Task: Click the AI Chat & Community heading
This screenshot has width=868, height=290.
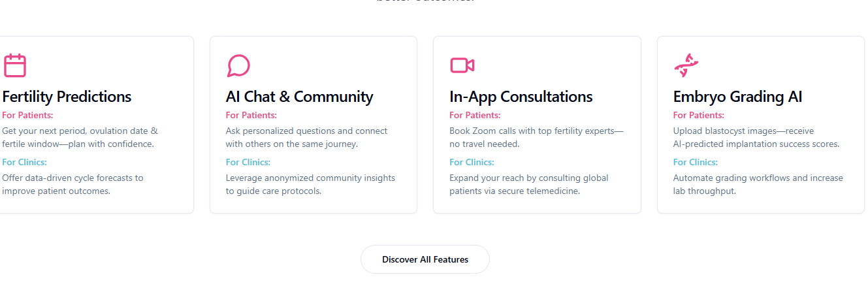Action: tap(300, 97)
